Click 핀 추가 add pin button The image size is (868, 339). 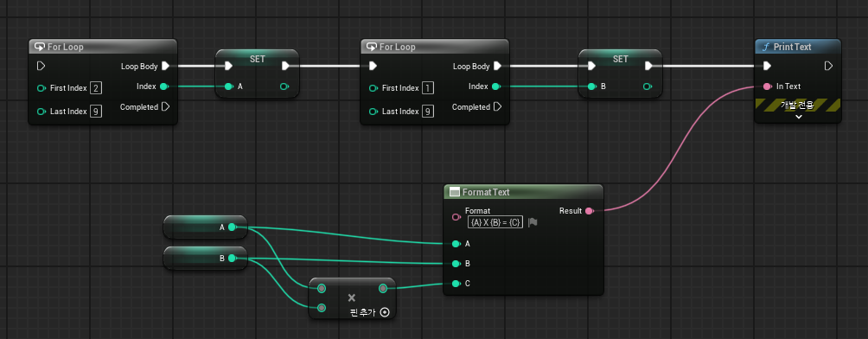[370, 312]
